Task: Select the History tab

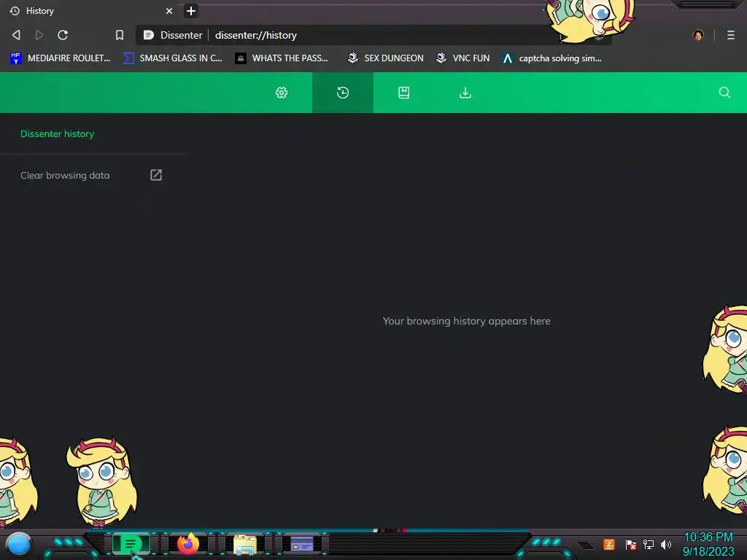Action: point(90,10)
